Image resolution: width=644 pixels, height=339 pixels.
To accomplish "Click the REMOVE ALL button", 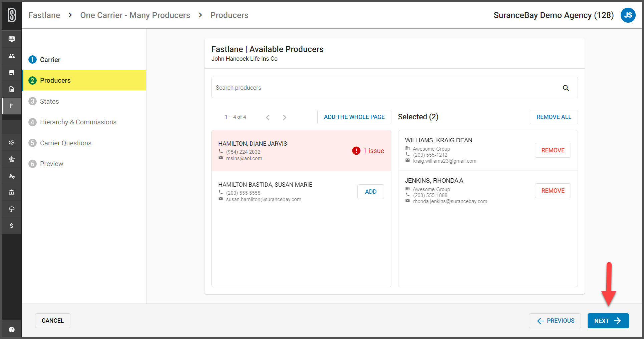I will click(554, 117).
